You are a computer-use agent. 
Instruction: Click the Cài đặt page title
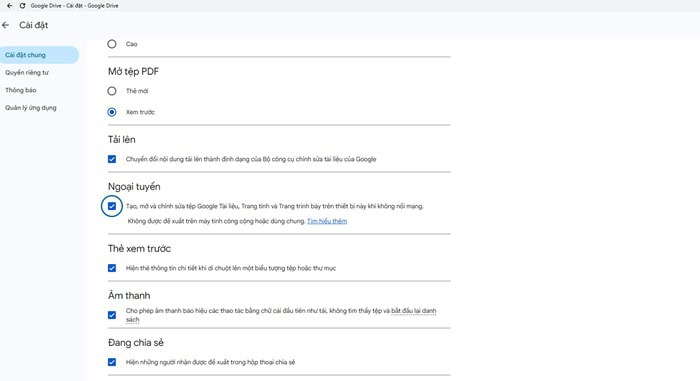[33, 25]
